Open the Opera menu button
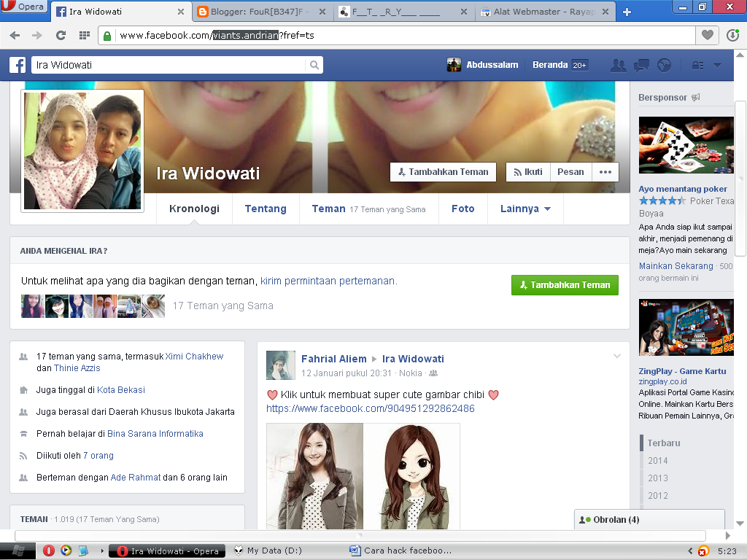 tap(24, 8)
